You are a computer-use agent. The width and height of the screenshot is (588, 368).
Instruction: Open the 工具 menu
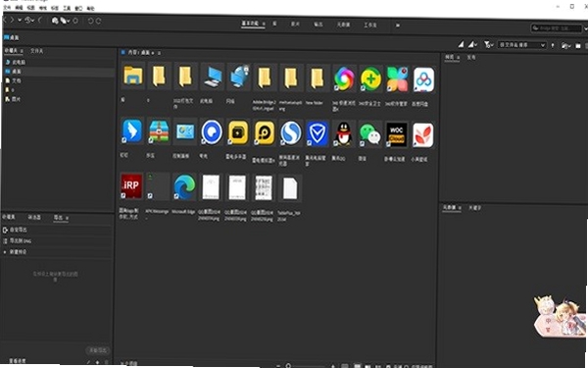coord(67,8)
